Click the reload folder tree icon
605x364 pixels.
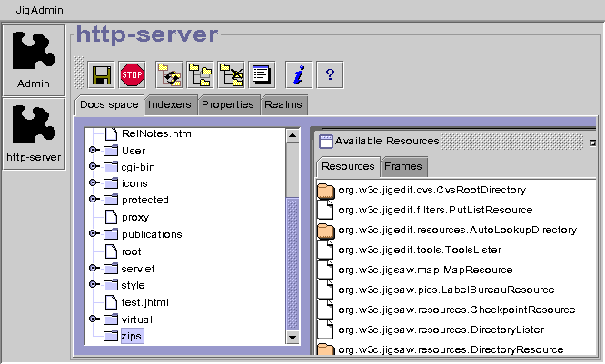[x=169, y=74]
